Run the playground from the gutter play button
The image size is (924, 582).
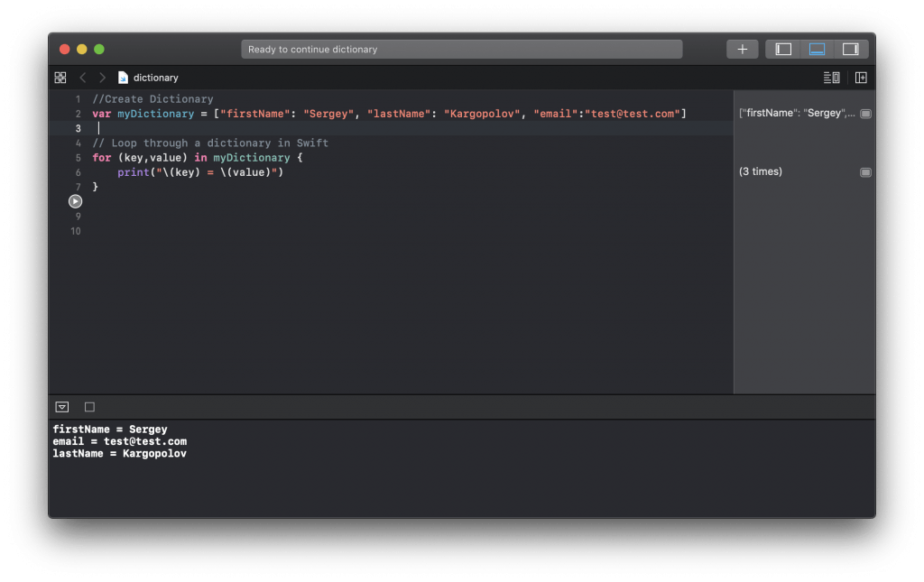coord(75,200)
